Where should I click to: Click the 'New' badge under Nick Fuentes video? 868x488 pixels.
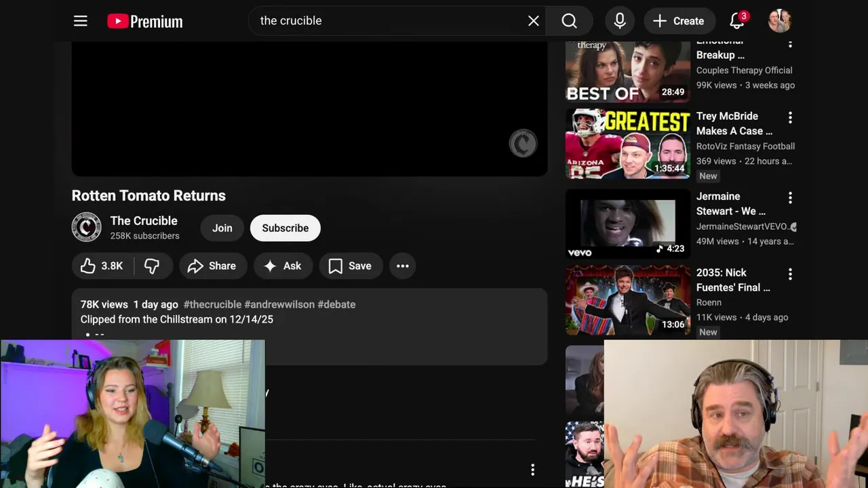708,332
